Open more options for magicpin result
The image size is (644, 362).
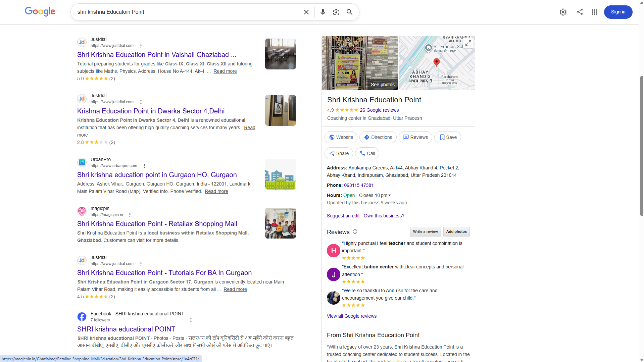pos(130,215)
